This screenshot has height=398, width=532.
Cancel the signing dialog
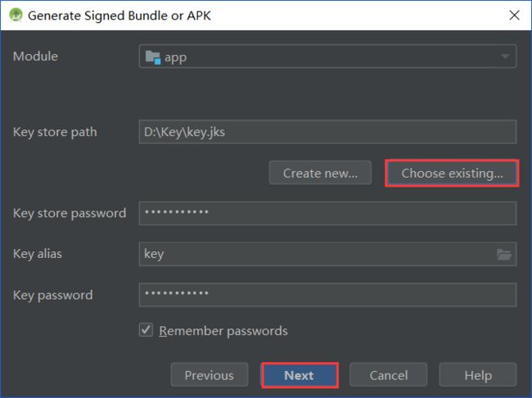389,375
